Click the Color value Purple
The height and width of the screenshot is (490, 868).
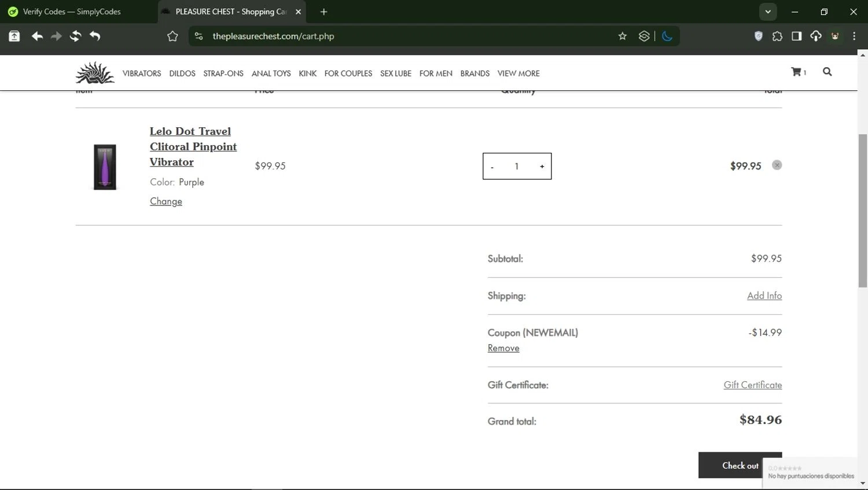click(x=192, y=182)
